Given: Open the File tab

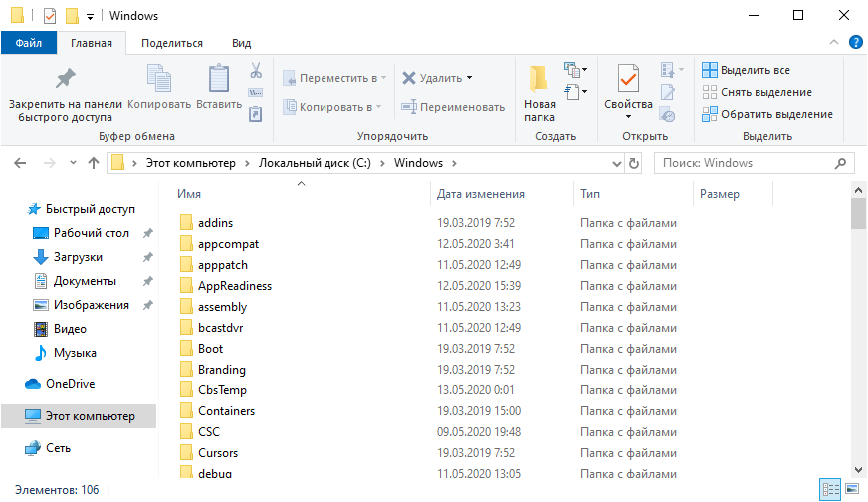Looking at the screenshot, I should point(28,43).
